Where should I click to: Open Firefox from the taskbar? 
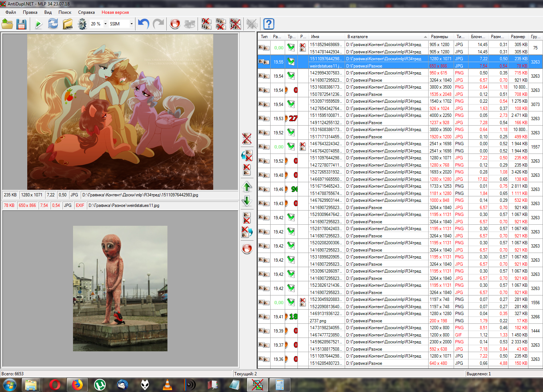pyautogui.click(x=77, y=385)
